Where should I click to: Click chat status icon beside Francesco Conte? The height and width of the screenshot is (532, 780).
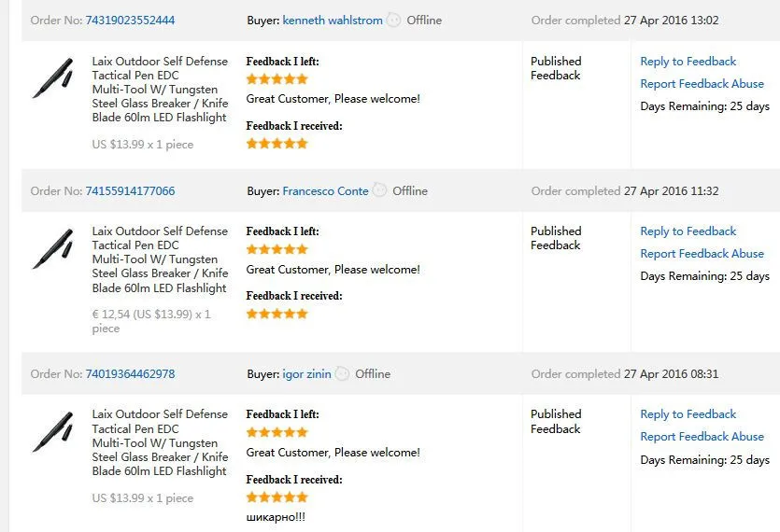click(379, 190)
